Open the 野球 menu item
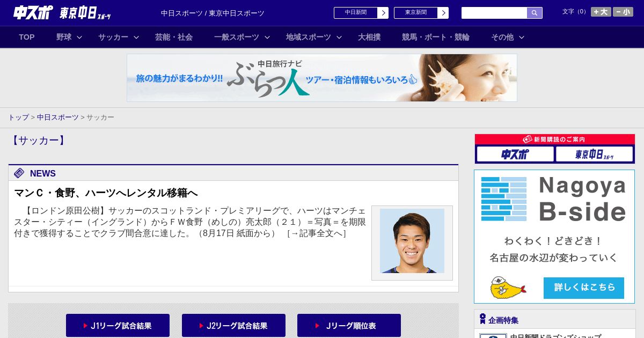The height and width of the screenshot is (338, 644). (x=64, y=37)
